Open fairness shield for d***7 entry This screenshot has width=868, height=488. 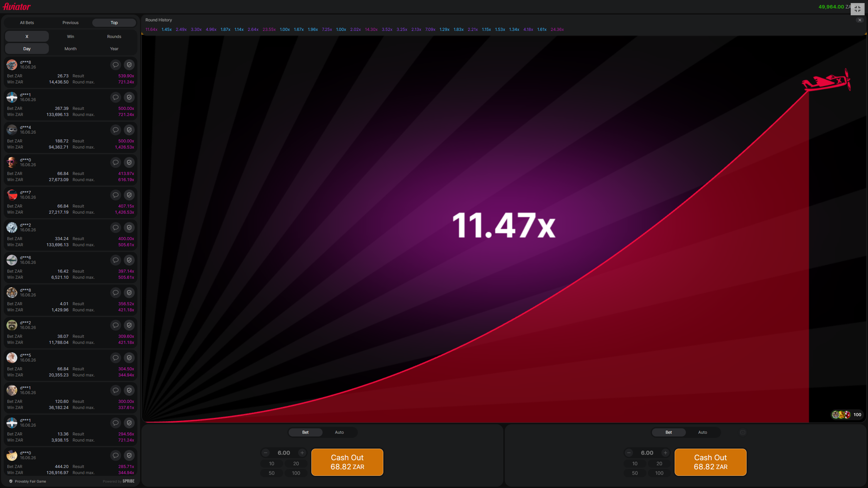tap(129, 195)
